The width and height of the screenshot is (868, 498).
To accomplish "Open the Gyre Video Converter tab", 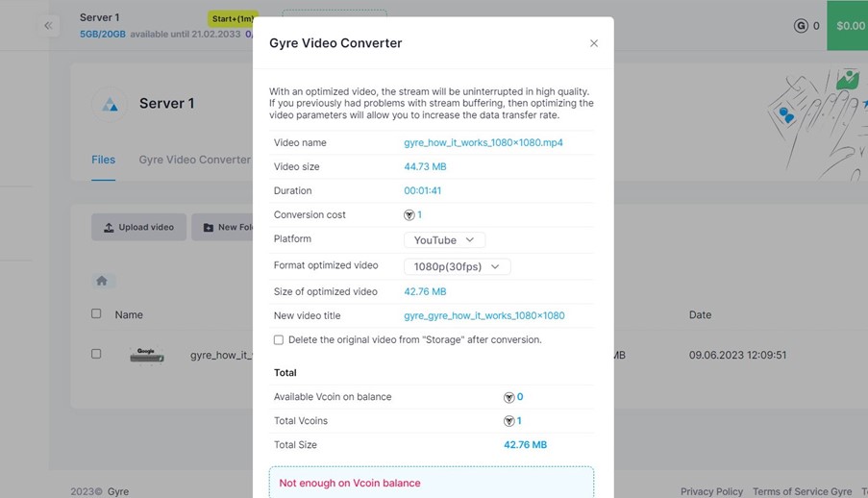I will point(194,160).
